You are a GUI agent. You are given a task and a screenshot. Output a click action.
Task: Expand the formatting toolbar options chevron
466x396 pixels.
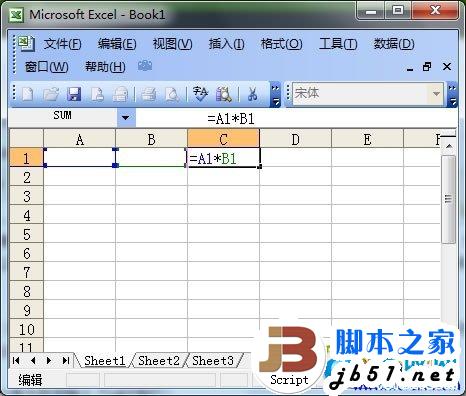452,95
